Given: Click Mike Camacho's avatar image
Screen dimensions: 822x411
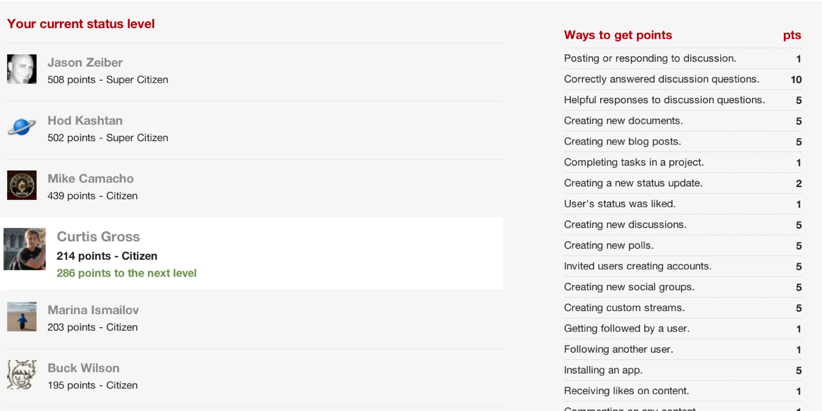Looking at the screenshot, I should (22, 185).
